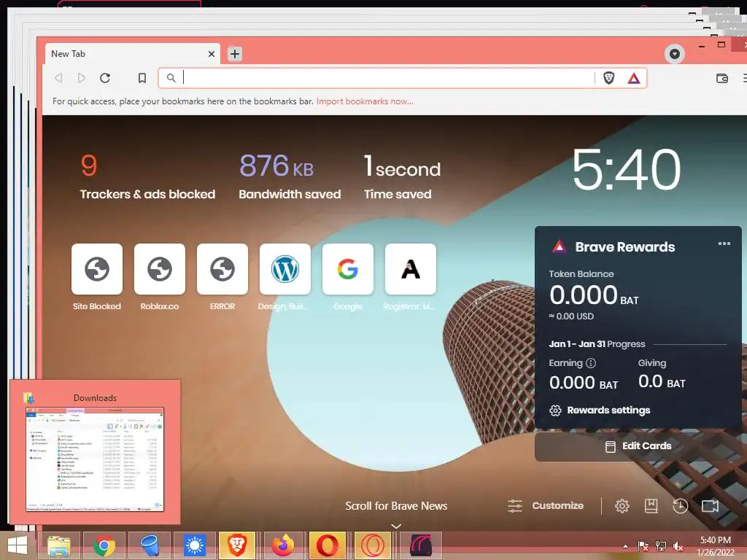Click the network tray icon
This screenshot has width=747, height=560.
coord(661,546)
